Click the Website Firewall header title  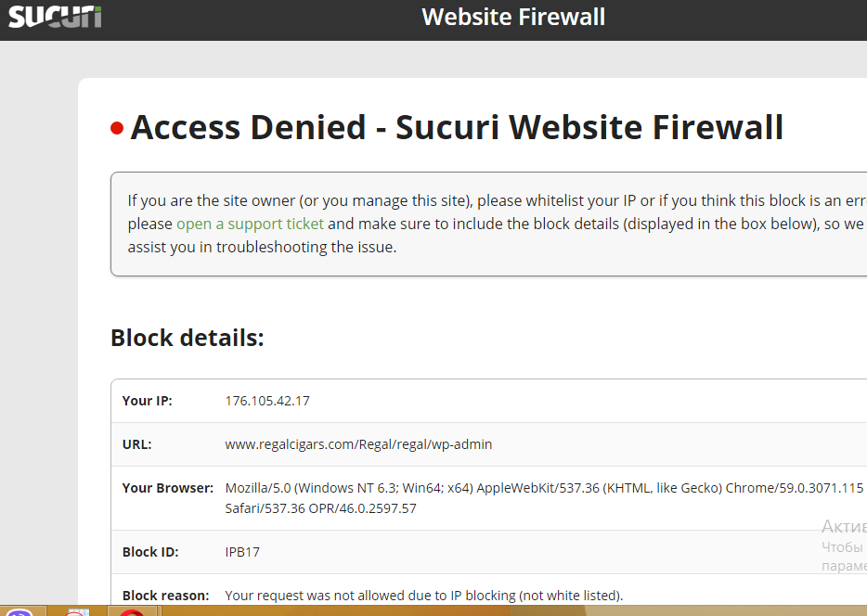pos(513,17)
